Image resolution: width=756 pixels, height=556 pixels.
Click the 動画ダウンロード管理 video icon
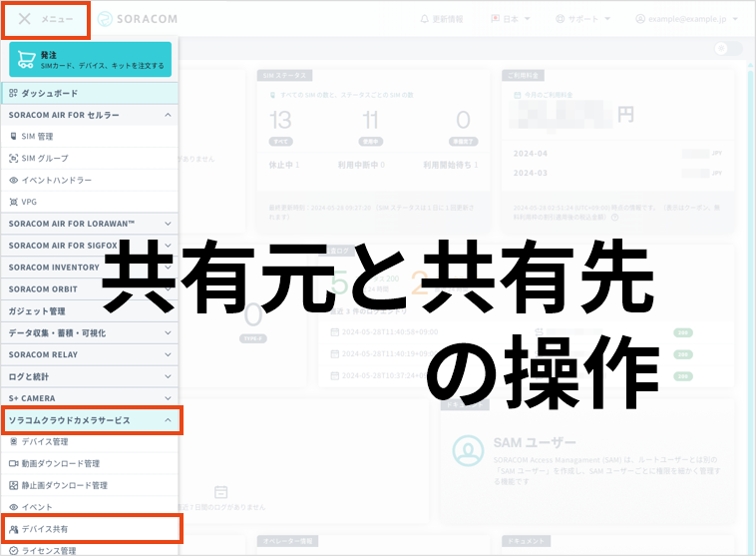pyautogui.click(x=14, y=463)
